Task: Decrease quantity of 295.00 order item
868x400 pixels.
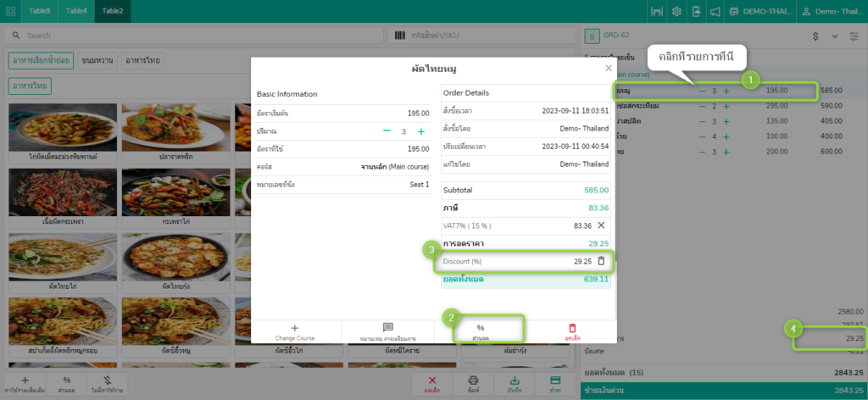Action: [x=702, y=106]
